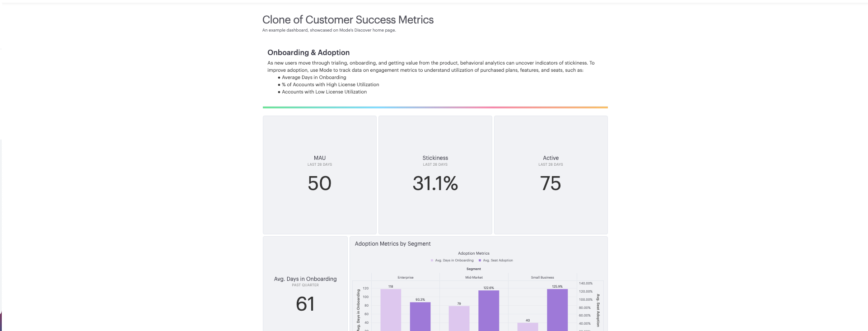Select the Stickiness metric tile
This screenshot has width=868, height=331.
click(x=435, y=175)
